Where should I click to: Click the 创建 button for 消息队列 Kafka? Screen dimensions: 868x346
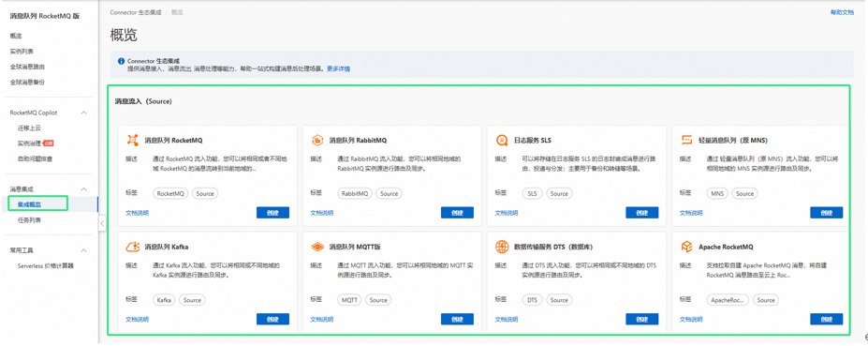click(272, 319)
